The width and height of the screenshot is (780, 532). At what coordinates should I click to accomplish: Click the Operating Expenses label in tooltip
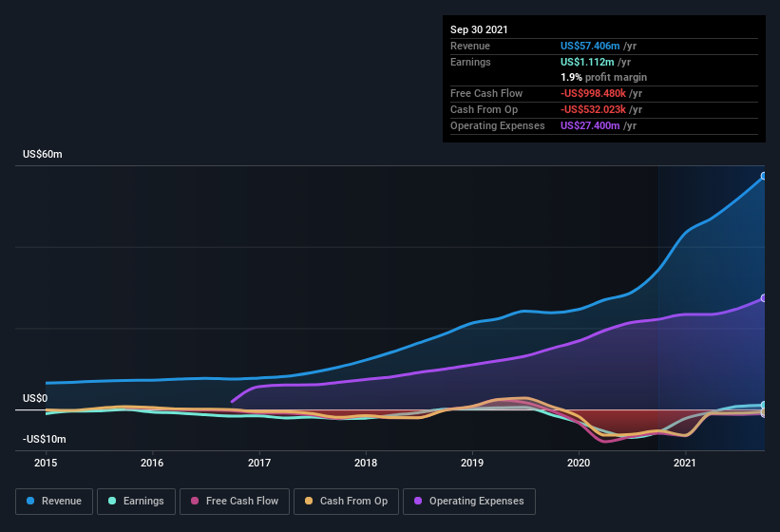[498, 125]
